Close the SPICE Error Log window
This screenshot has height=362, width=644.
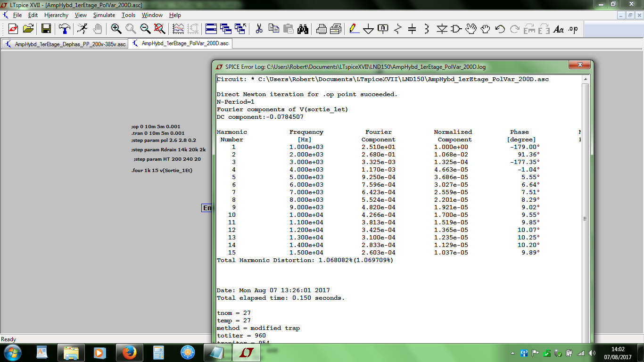[x=580, y=65]
